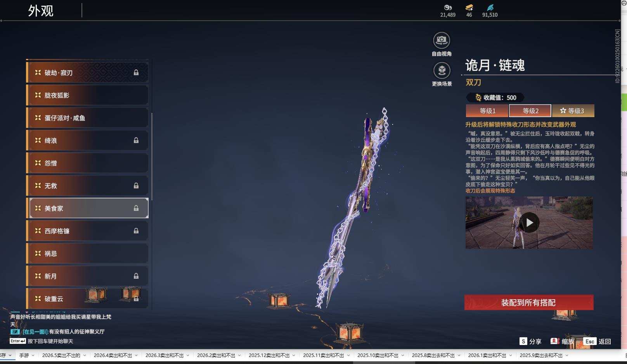
Task: Open dropdown arrow of 2026.4卖出和不出 tab
Action: click(x=137, y=355)
